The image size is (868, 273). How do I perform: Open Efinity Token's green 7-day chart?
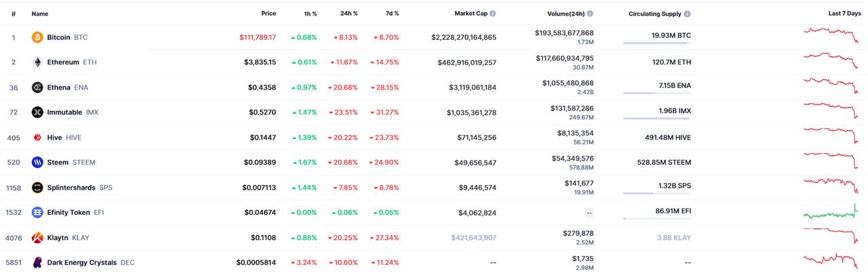point(831,213)
